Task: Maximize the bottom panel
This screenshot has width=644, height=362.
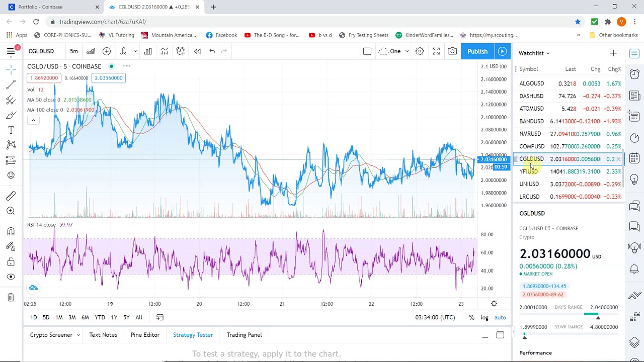Action: coord(500,335)
